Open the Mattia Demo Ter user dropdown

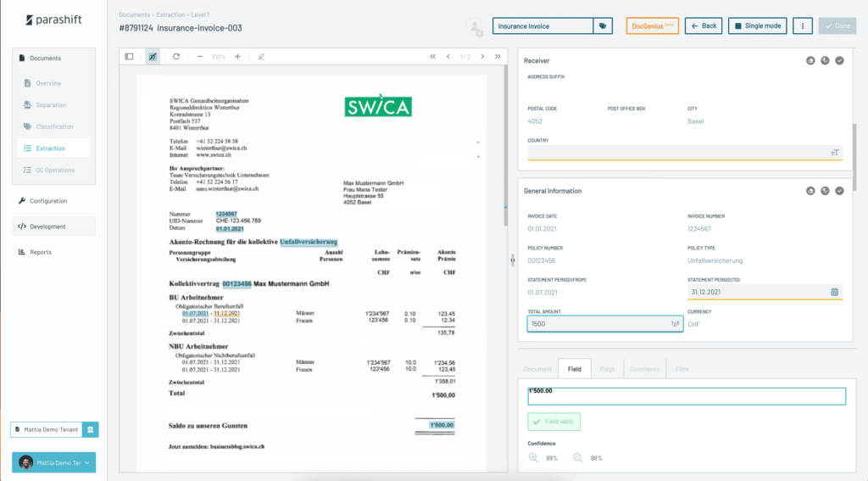[53, 462]
